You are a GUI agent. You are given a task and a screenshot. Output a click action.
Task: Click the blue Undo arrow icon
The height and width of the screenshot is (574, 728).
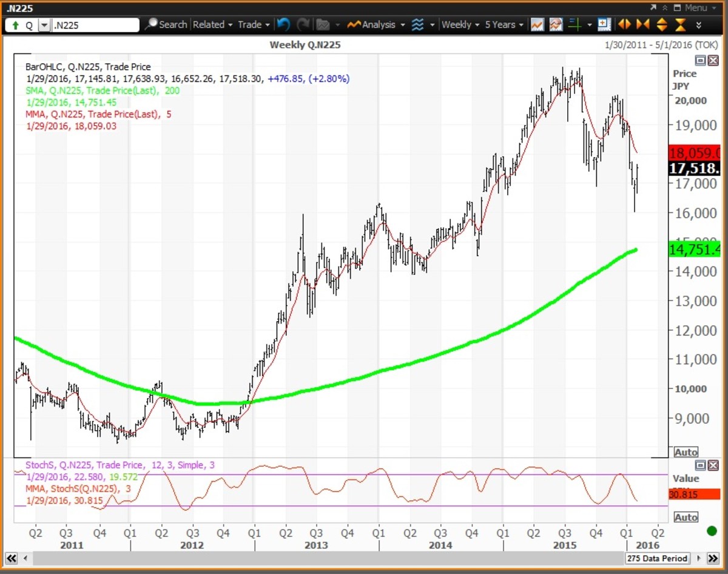click(x=283, y=25)
